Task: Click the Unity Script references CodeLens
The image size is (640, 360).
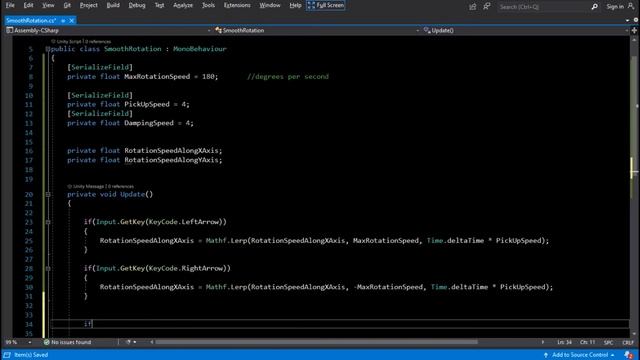Action: (81, 42)
